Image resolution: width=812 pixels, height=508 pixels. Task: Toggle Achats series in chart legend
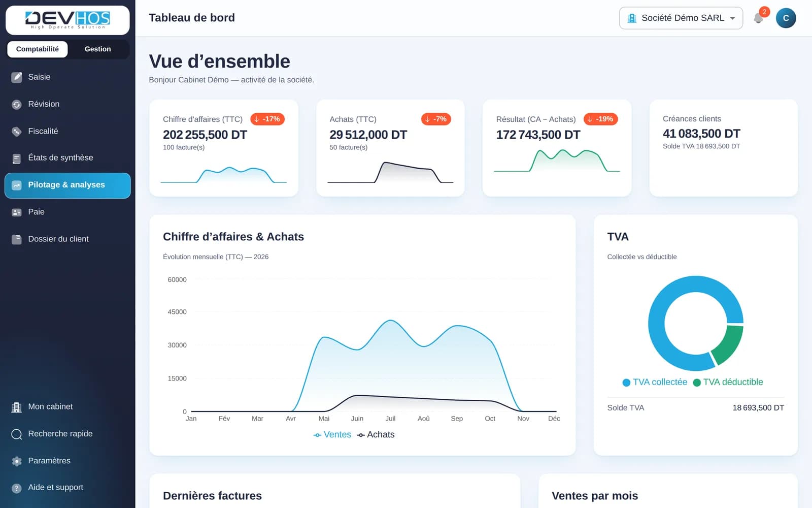click(376, 435)
